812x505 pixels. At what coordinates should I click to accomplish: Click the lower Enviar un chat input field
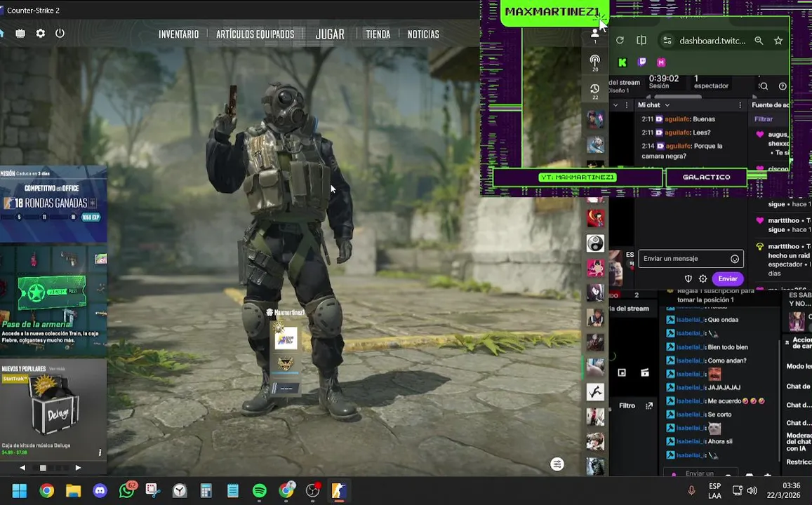pyautogui.click(x=700, y=473)
